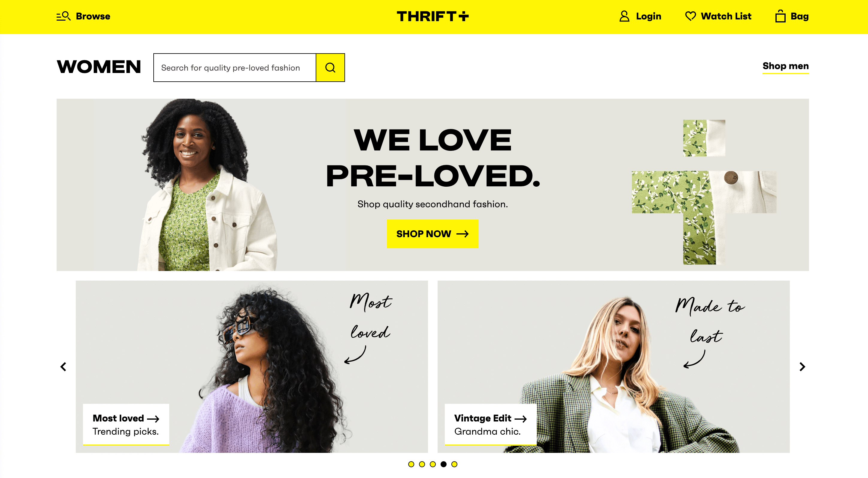
Task: Expand the Most Loved trending section
Action: [125, 418]
